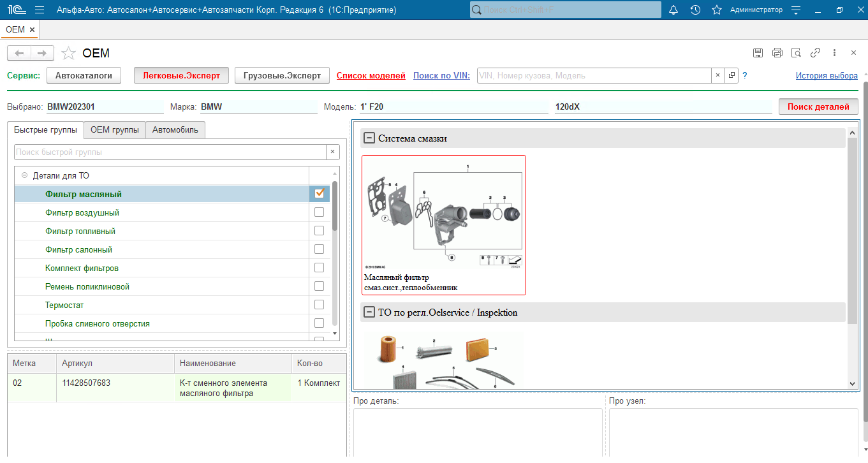Click catalog pane scroll down arrow
868x463 pixels.
[853, 383]
